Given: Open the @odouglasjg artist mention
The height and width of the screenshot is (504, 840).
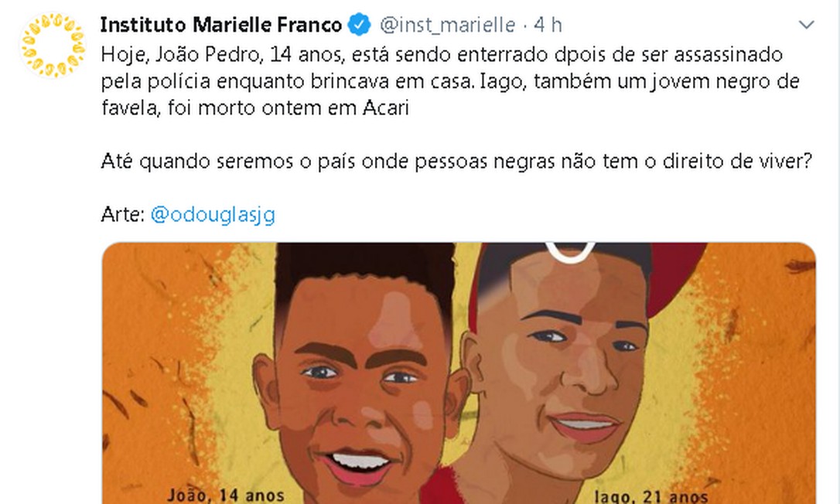Looking at the screenshot, I should coord(213,215).
